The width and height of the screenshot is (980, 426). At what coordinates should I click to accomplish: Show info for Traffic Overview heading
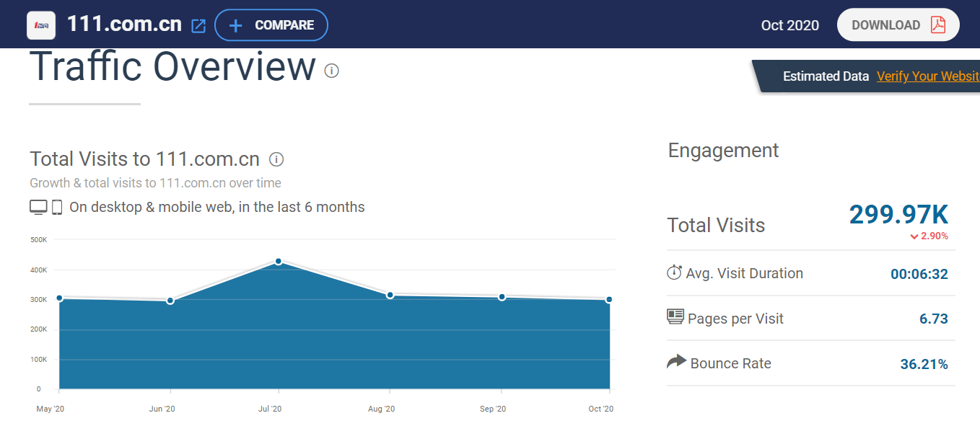[x=331, y=71]
